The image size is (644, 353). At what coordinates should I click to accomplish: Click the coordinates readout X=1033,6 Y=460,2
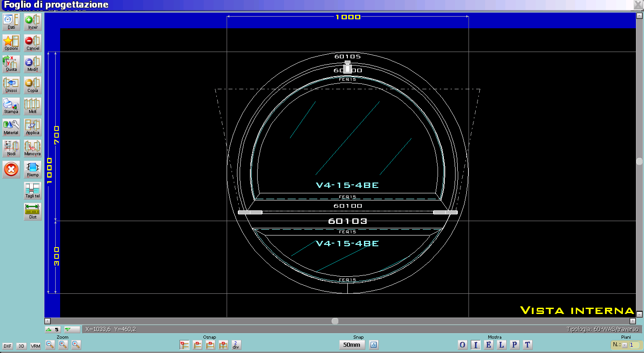click(110, 329)
